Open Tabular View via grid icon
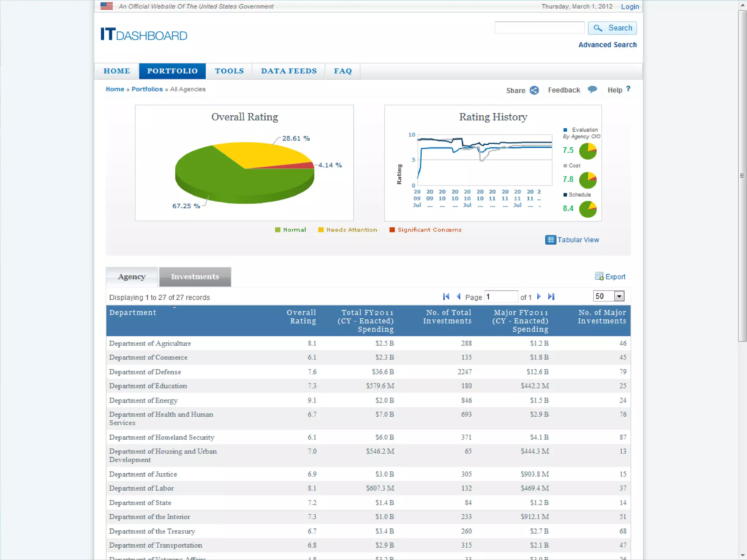This screenshot has height=560, width=747. coord(550,240)
